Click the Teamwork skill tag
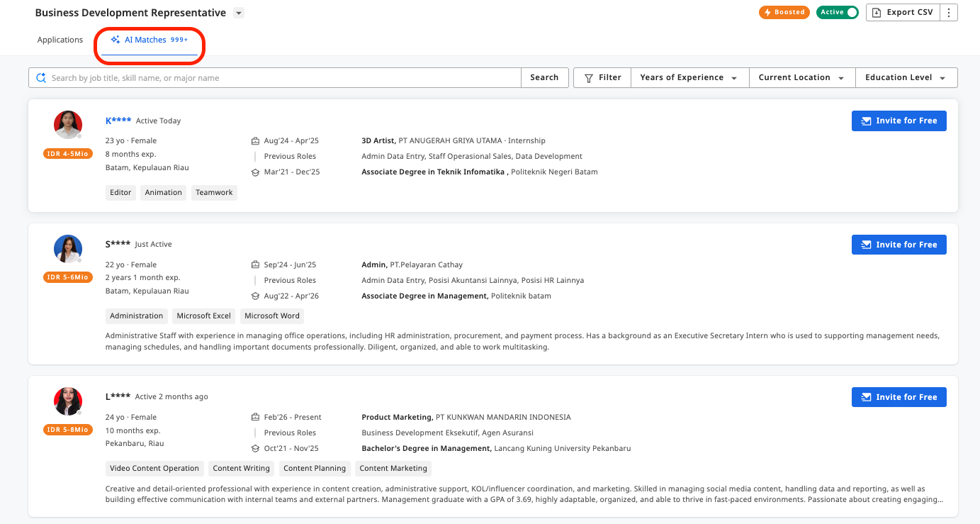The width and height of the screenshot is (980, 524). pyautogui.click(x=214, y=192)
